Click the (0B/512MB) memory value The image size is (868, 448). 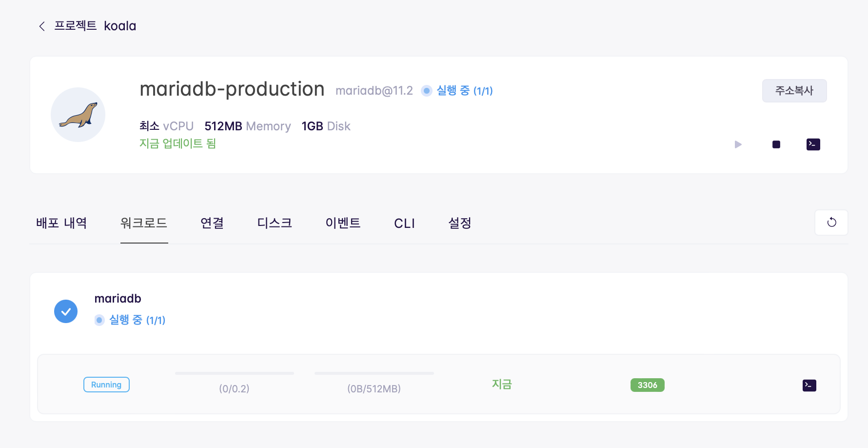click(x=374, y=389)
